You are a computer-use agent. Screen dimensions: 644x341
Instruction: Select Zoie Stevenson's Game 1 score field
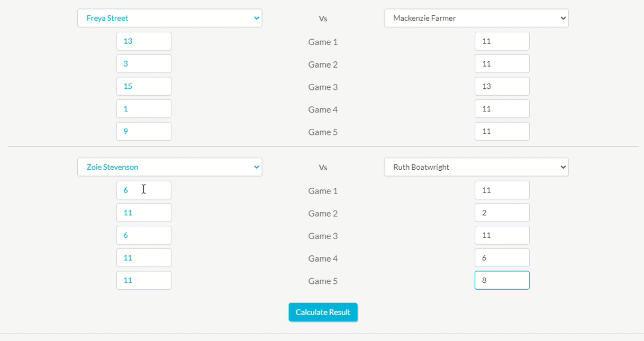coord(144,190)
